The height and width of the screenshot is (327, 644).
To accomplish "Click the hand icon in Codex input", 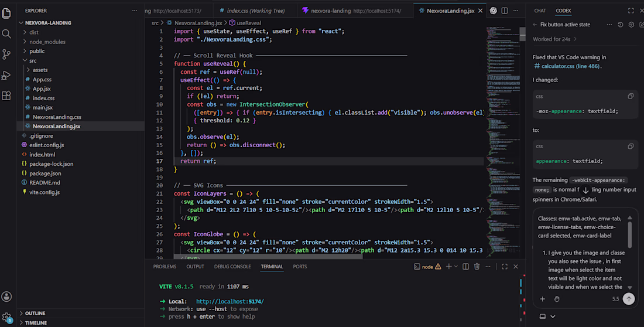I will (557, 299).
